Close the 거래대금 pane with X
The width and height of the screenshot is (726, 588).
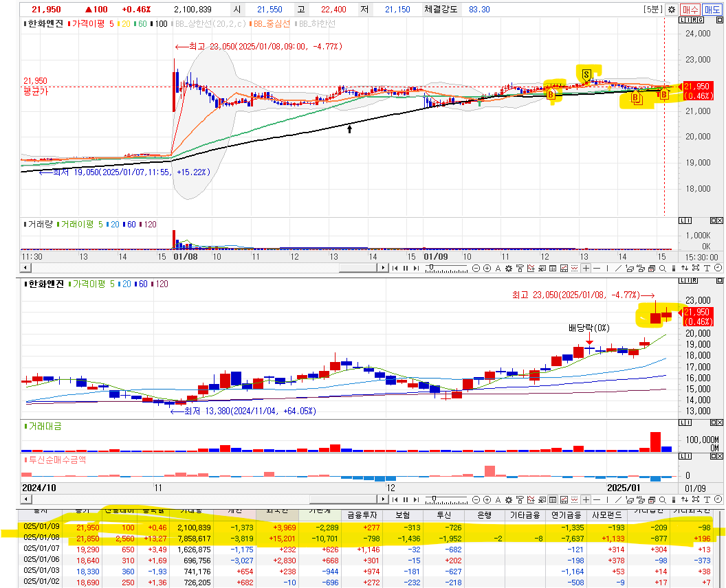click(x=720, y=422)
